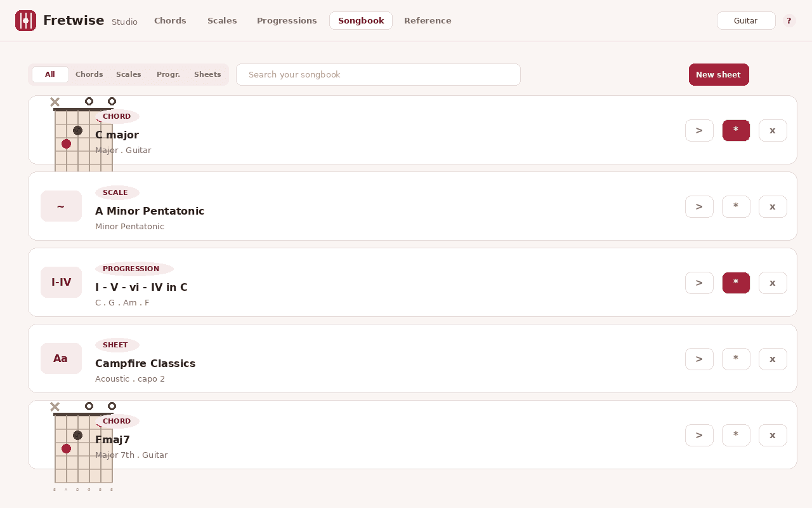812x508 pixels.
Task: Open the Campfire Classics sheet arrow
Action: click(x=699, y=359)
